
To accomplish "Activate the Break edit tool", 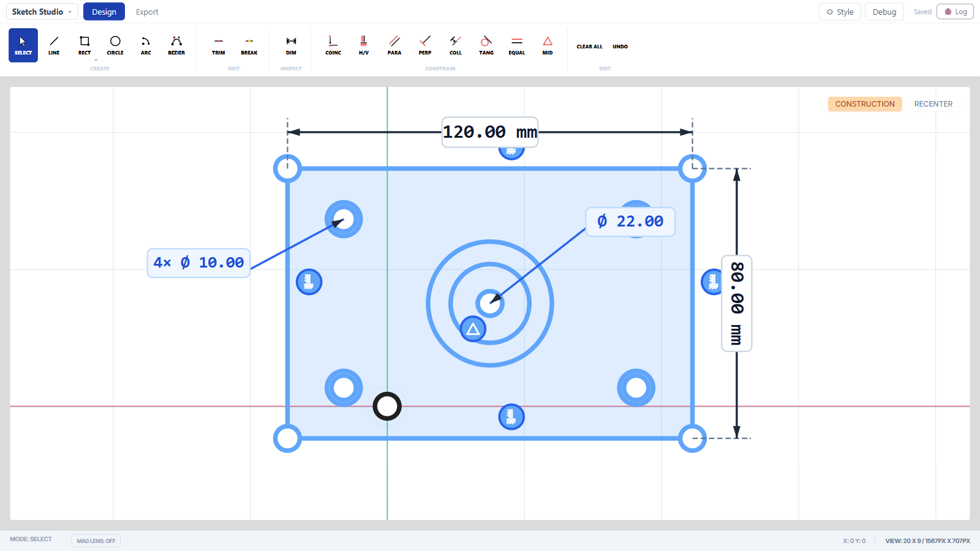I will pos(249,45).
